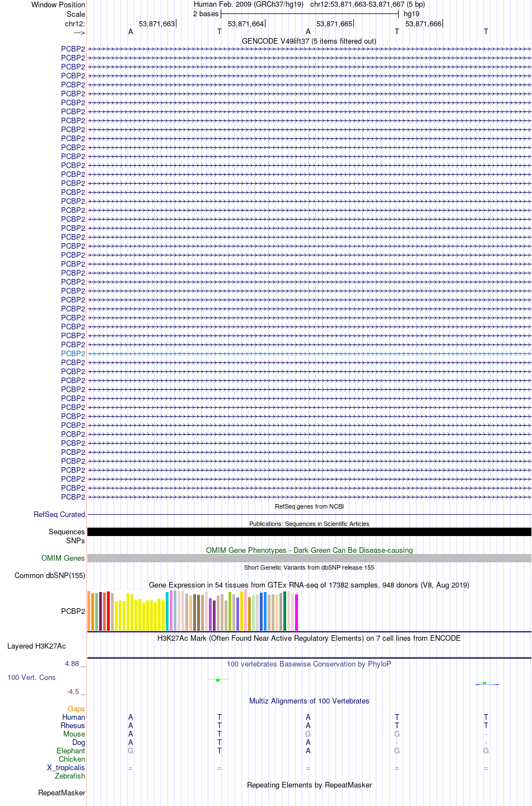
Task: Click the 2 bases scale bar
Action: pyautogui.click(x=309, y=14)
